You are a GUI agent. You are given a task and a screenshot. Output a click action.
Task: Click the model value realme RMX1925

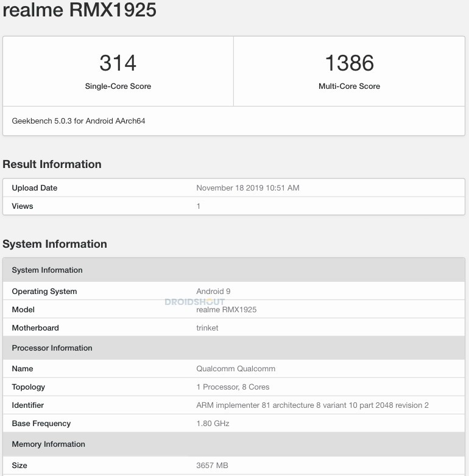click(226, 310)
